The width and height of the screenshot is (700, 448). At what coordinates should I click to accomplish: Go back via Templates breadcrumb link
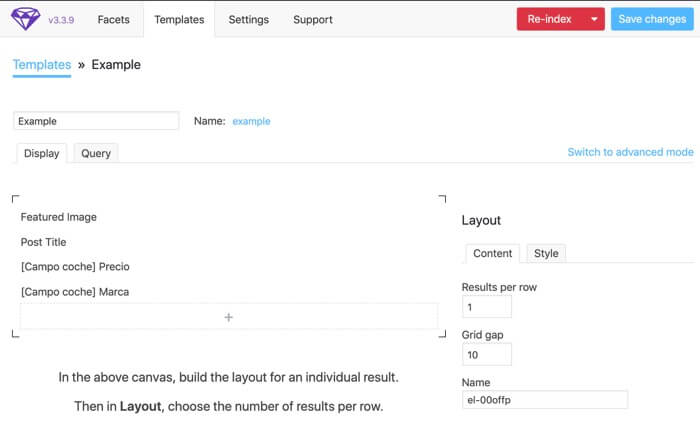42,65
